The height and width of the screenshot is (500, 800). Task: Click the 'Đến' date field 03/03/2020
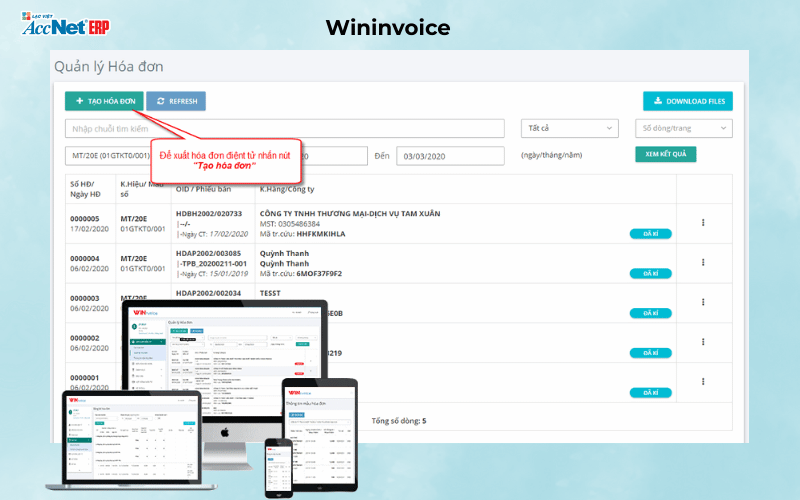(x=450, y=156)
